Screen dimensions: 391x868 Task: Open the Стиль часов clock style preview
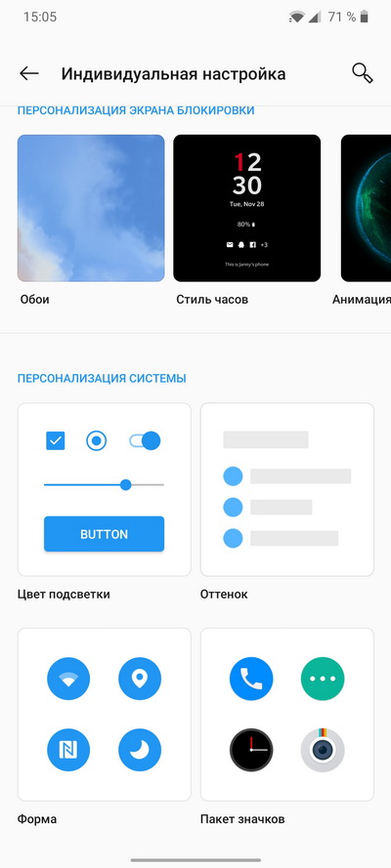pos(247,208)
